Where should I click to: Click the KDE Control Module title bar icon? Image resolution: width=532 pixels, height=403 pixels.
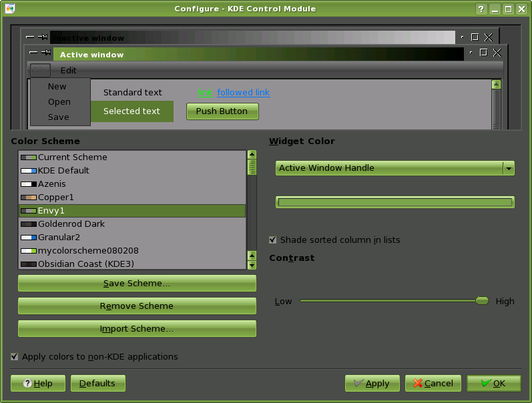pos(10,9)
